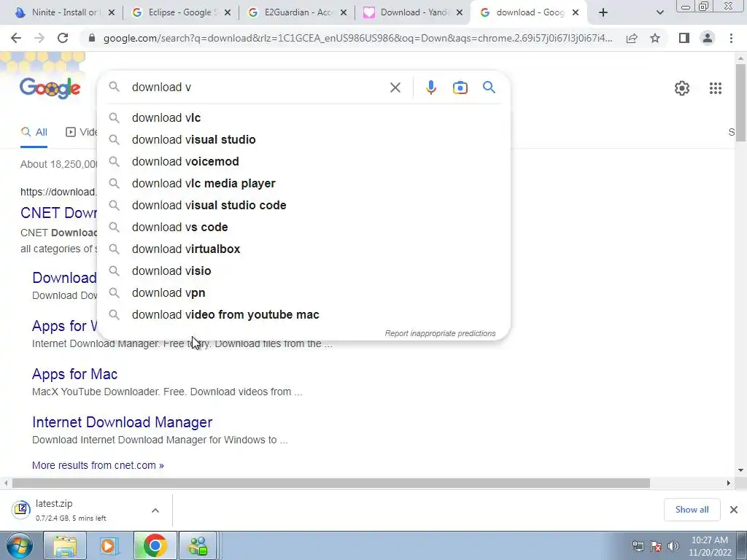Click in the Google search input field
The image size is (747, 560).
258,87
